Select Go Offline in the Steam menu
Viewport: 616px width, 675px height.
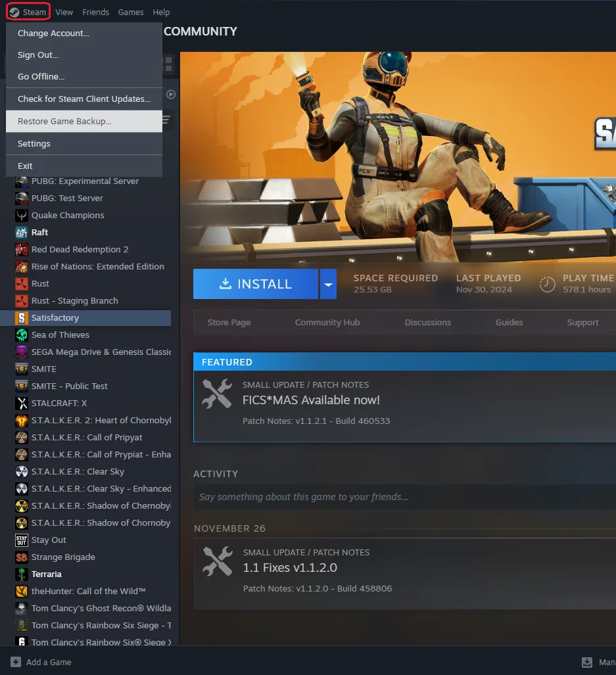click(41, 76)
